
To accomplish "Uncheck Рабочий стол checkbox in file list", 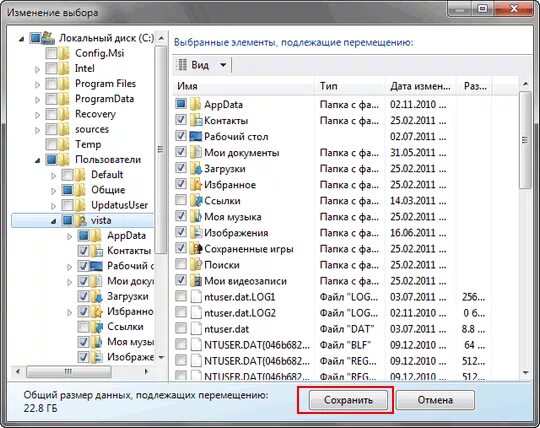I will (x=181, y=136).
